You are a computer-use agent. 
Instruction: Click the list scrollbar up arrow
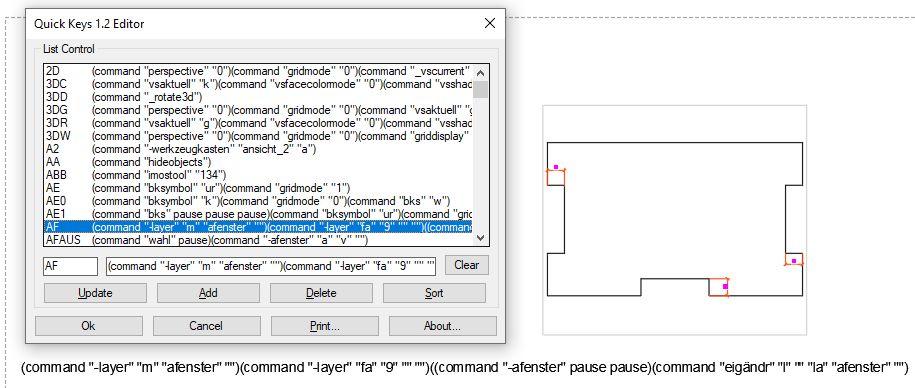pos(480,74)
